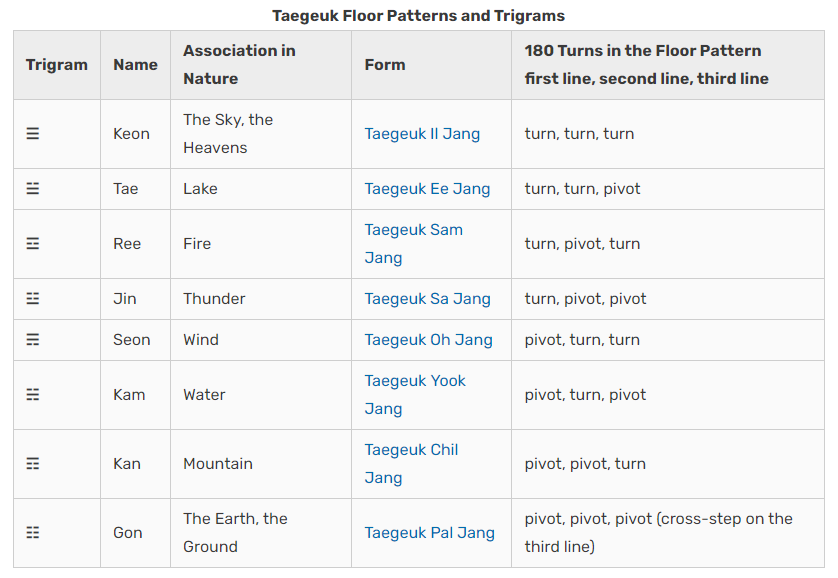Image resolution: width=838 pixels, height=578 pixels.
Task: Click the Gon earth trigram symbol
Action: pos(33,533)
